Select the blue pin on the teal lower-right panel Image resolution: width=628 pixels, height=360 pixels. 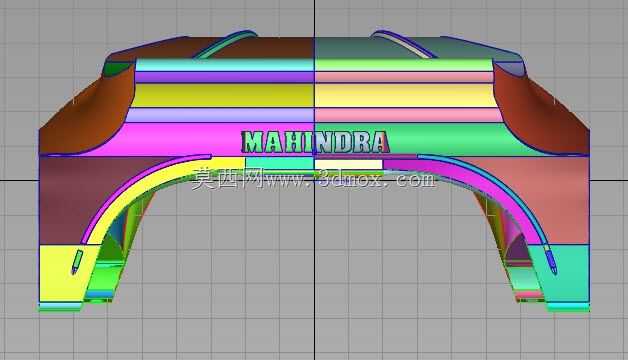point(551,262)
